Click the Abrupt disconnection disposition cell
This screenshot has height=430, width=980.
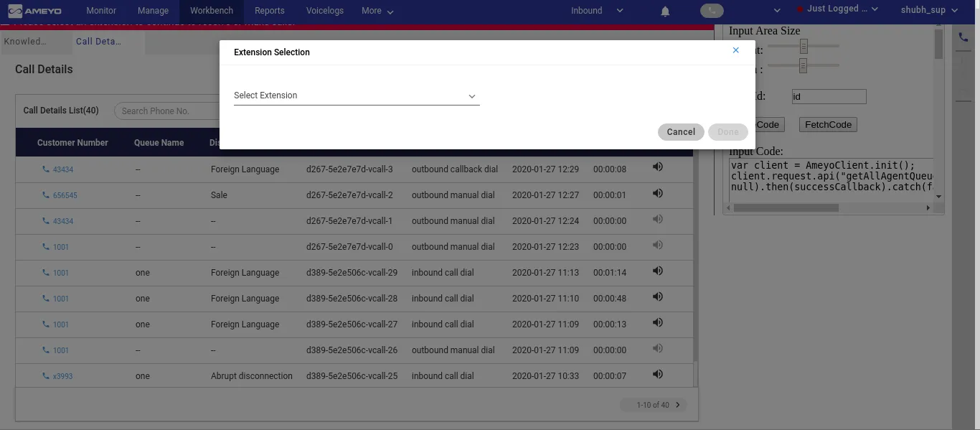[x=252, y=376]
